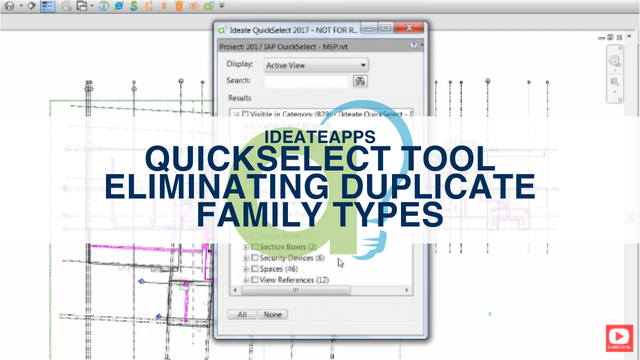Click the zoom wheel icon in the navigation bar
The height and width of the screenshot is (360, 640).
click(x=614, y=61)
